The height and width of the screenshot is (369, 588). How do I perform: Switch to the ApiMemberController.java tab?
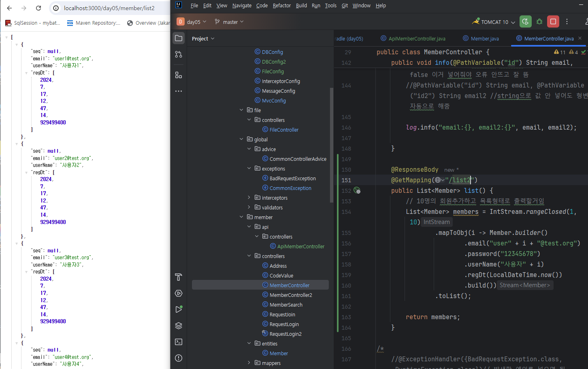click(x=417, y=38)
